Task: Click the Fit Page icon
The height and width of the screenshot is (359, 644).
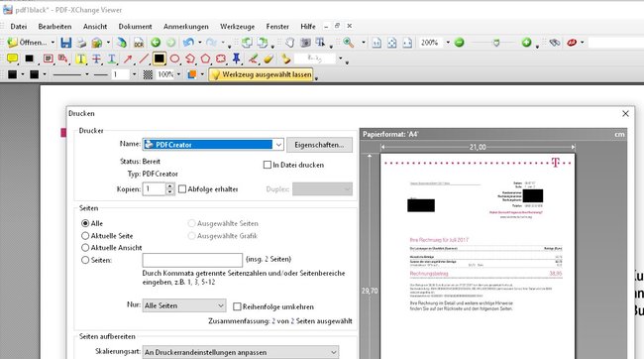Action: point(391,43)
